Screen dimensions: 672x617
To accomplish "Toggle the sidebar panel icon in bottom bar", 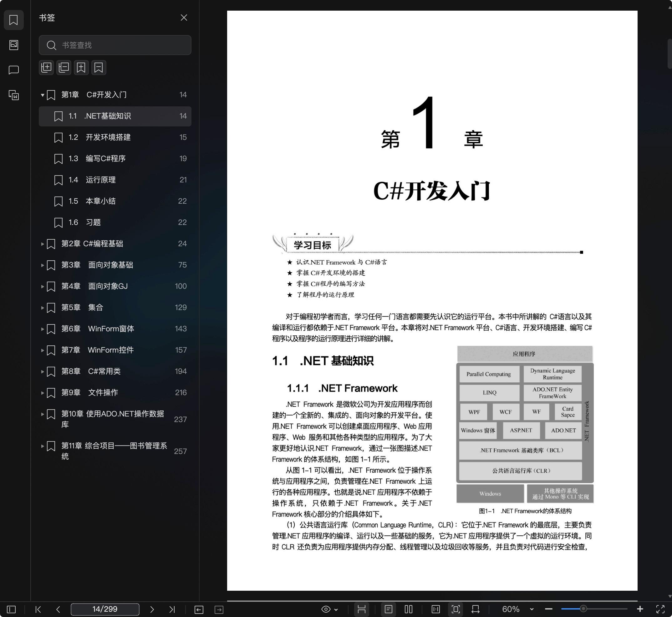I will (11, 610).
